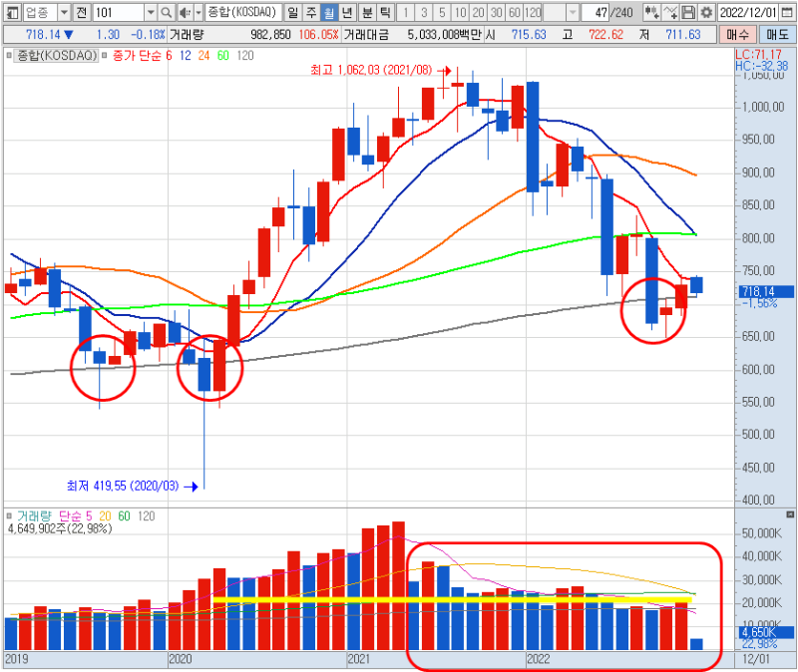Click the pink 5 volume average label
The width and height of the screenshot is (798, 672).
coord(89,515)
